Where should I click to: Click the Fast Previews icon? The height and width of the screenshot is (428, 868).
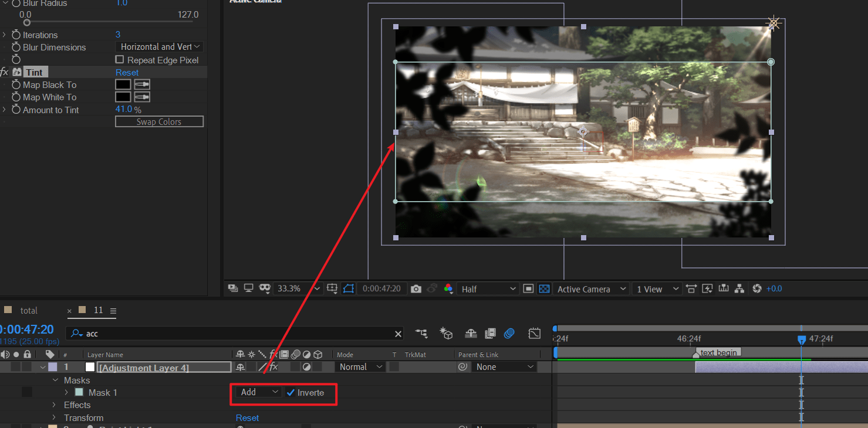[707, 288]
